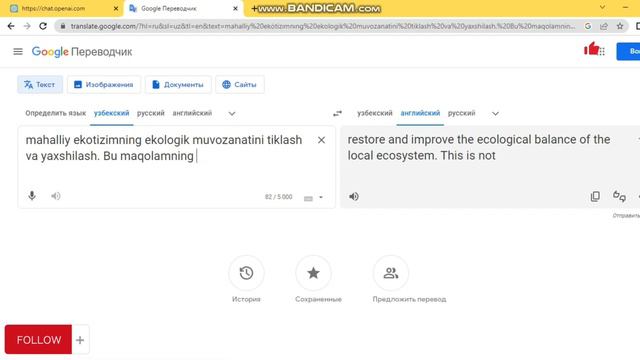Screen dimensions: 640x360
Task: Listen to source text audio
Action: [56, 196]
